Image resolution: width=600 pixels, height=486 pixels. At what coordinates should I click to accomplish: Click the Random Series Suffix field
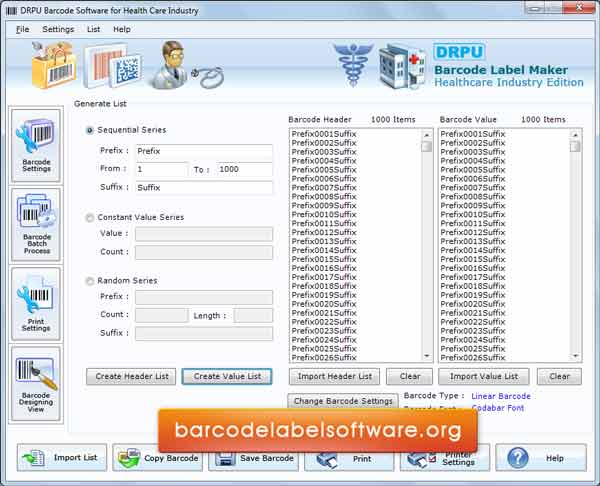(x=204, y=333)
